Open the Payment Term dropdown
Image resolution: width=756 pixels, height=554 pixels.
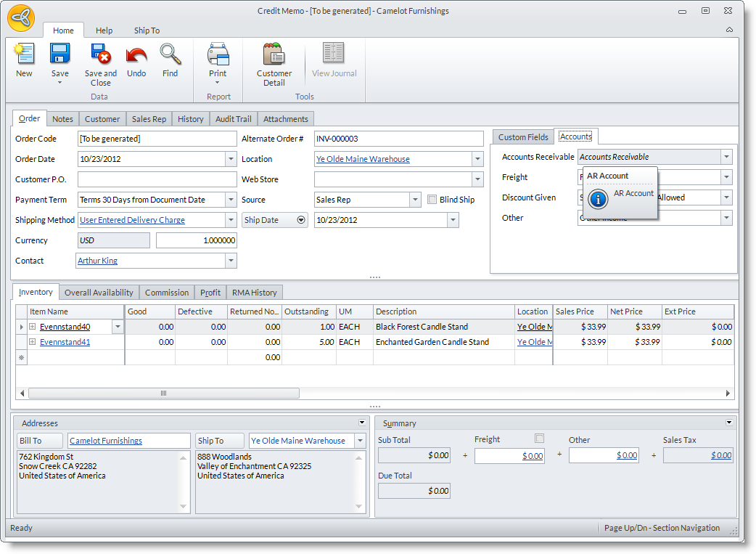231,200
